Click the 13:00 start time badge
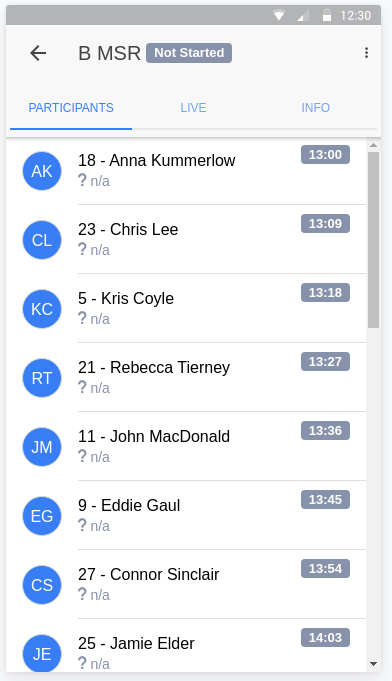This screenshot has width=392, height=681. (x=325, y=155)
